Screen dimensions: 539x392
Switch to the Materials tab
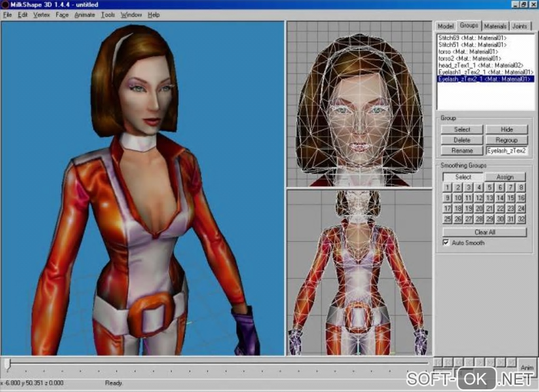[495, 26]
